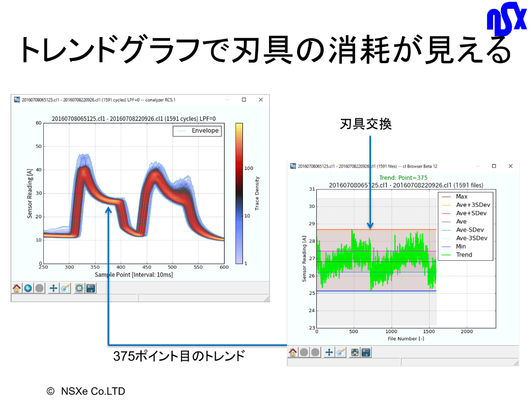Click the Max legend entry
This screenshot has width=532, height=409.
click(x=455, y=197)
